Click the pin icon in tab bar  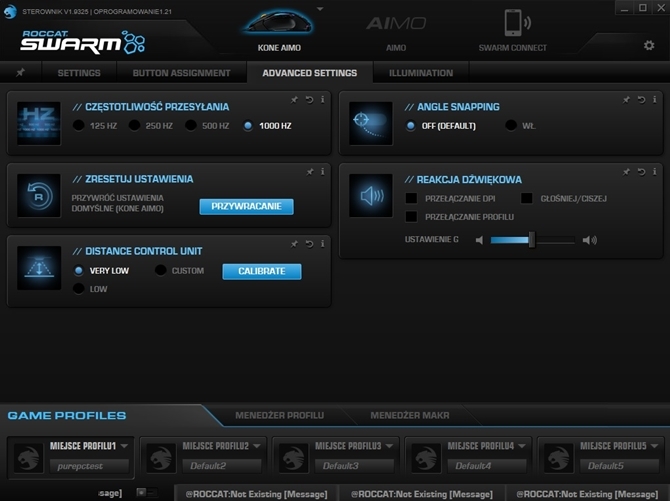[20, 72]
